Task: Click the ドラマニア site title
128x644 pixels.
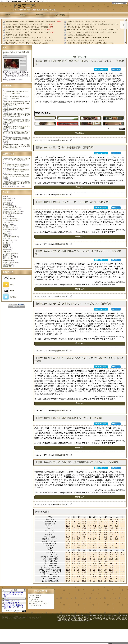Action: 24,5
